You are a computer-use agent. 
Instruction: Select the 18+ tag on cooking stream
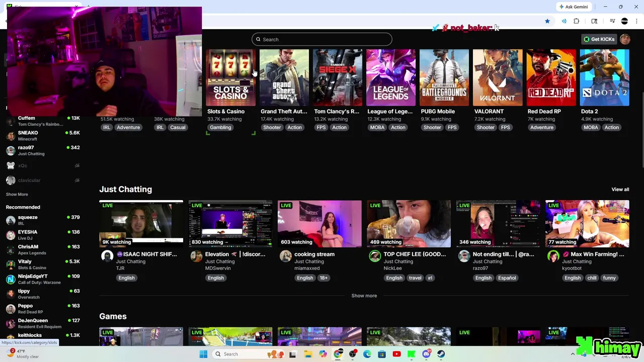324,278
